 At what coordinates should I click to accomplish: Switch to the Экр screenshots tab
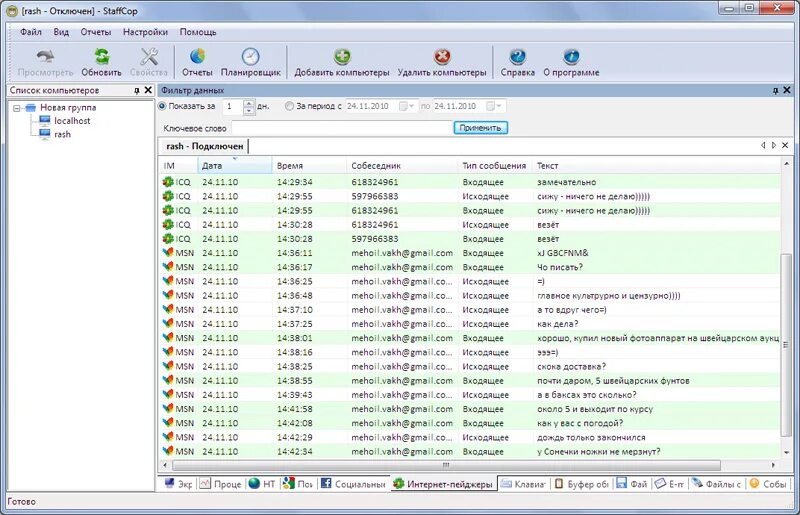(178, 484)
